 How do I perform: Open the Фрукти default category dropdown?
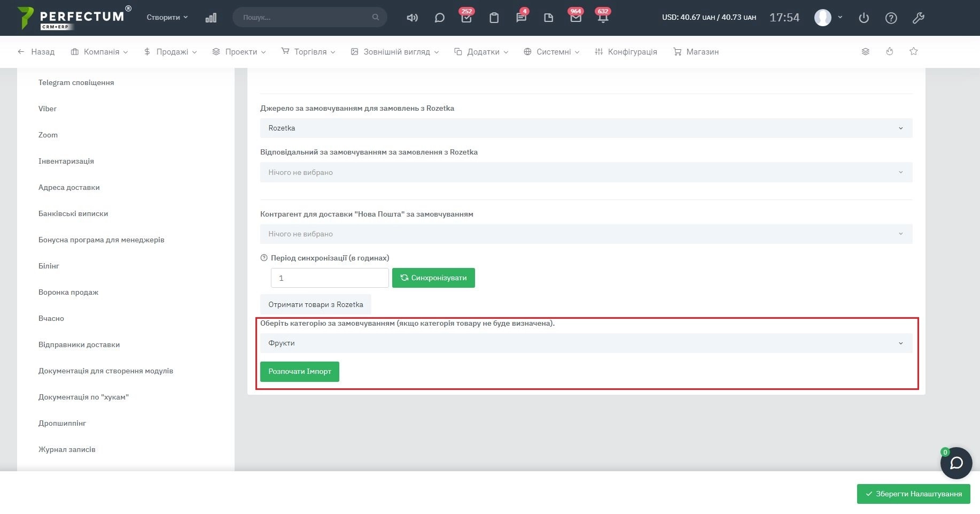586,343
